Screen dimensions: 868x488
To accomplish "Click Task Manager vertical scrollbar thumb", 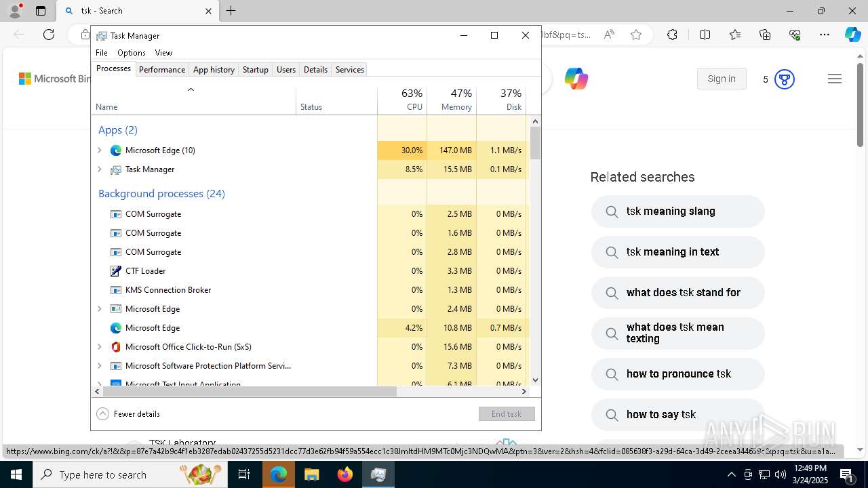I will [x=536, y=143].
